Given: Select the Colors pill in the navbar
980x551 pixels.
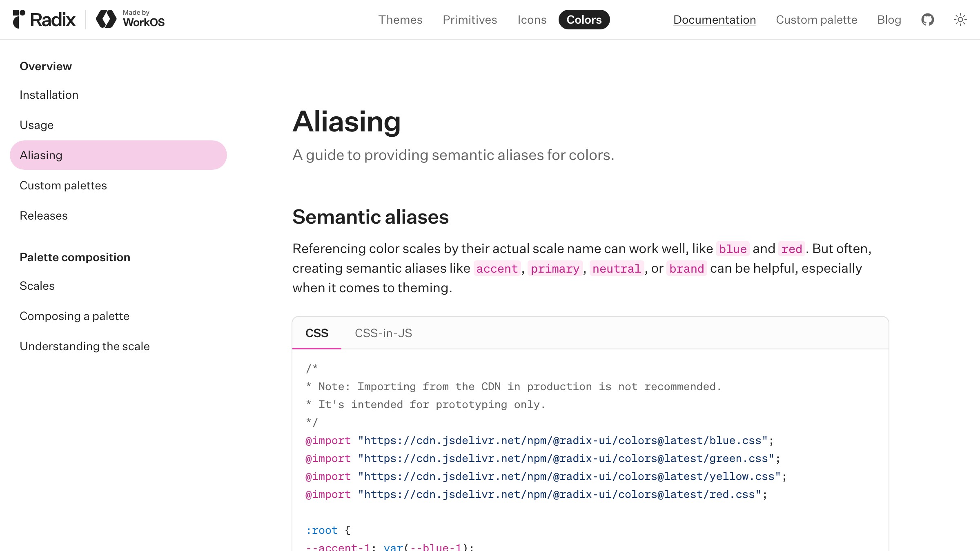Looking at the screenshot, I should tap(584, 19).
